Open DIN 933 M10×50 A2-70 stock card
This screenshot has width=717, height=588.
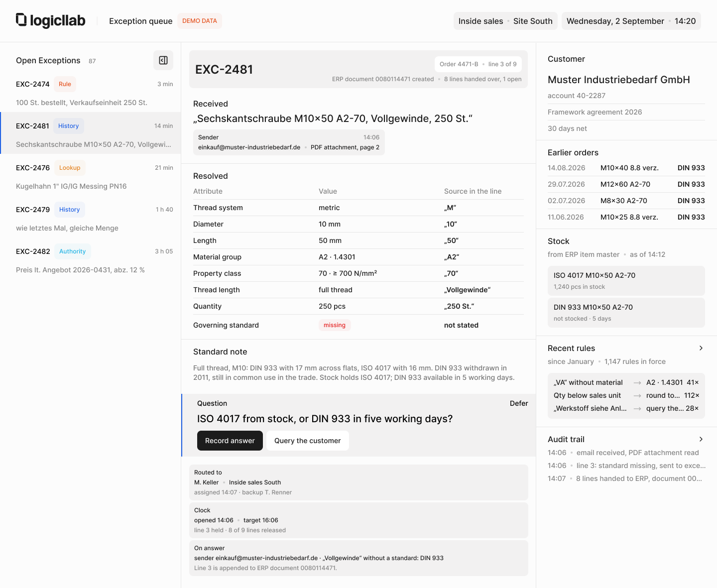click(626, 313)
